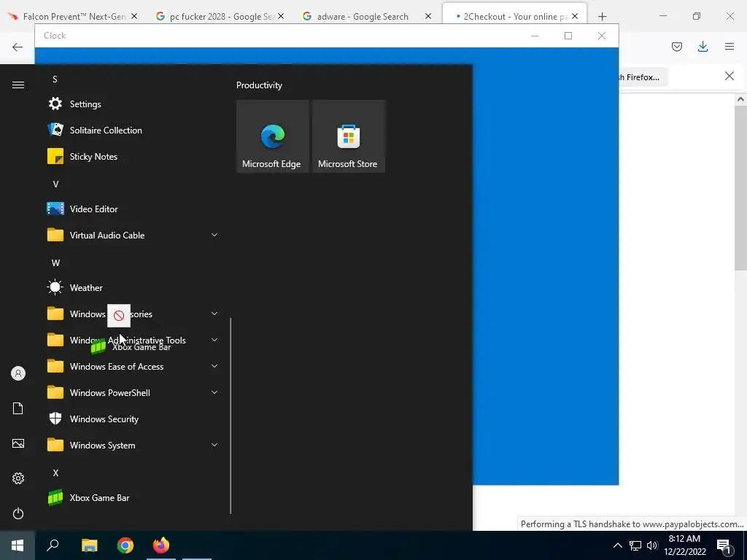Go back in Firefox

click(x=18, y=47)
